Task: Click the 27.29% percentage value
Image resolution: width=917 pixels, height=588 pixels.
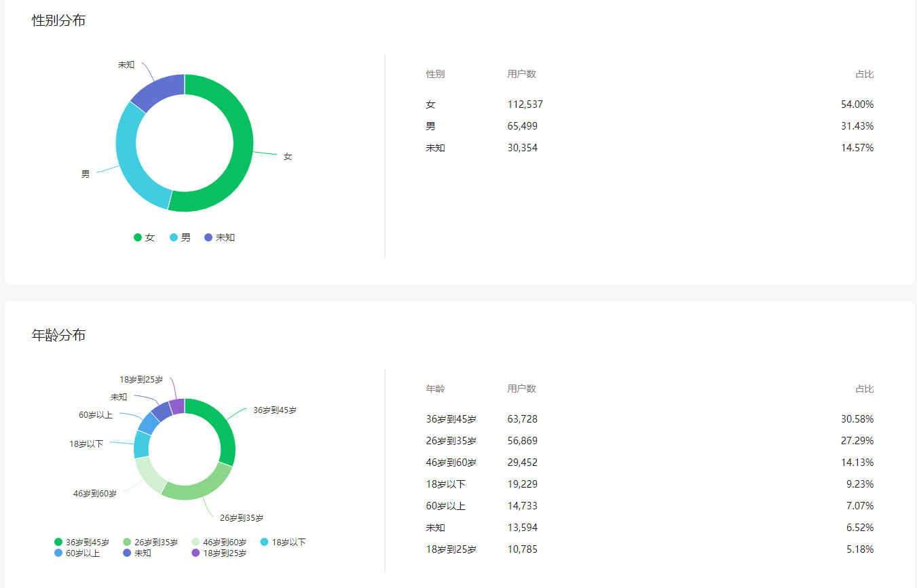Action: point(857,441)
